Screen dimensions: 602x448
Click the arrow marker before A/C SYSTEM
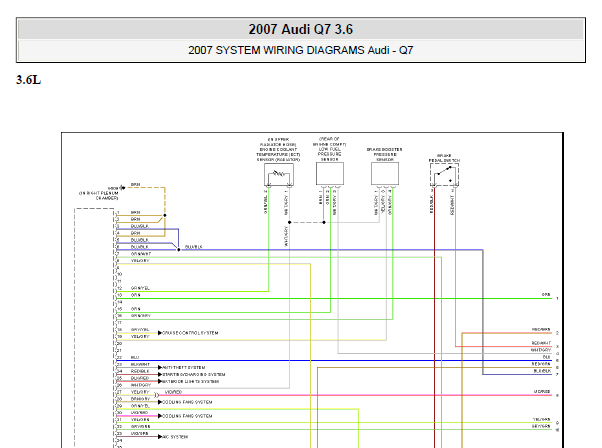point(160,437)
